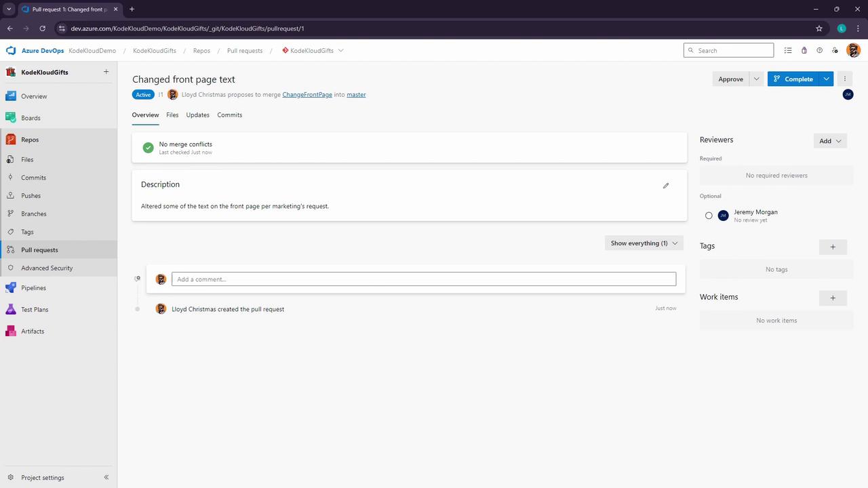Open the Overview sidebar icon
This screenshot has height=488, width=868.
click(11, 96)
